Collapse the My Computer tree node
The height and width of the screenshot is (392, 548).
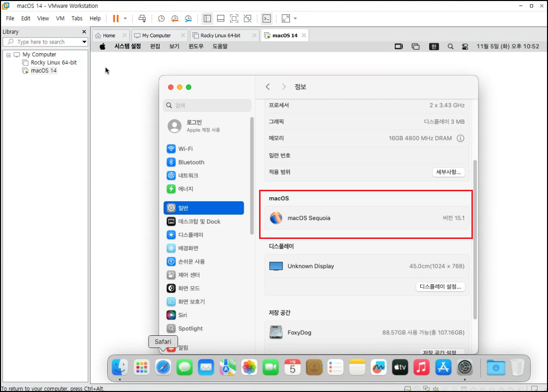[8, 55]
